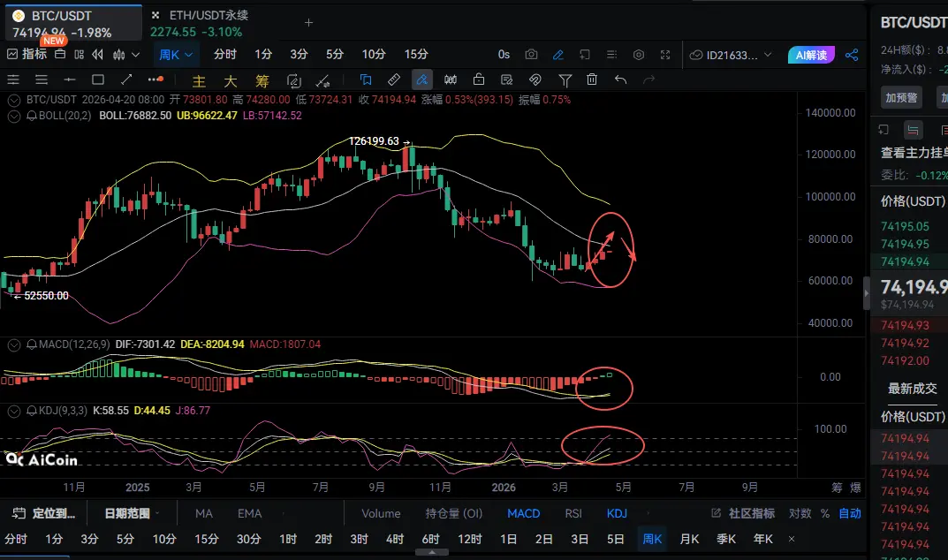Select the rectangle drawing tool
This screenshot has width=948, height=560.
pyautogui.click(x=98, y=79)
